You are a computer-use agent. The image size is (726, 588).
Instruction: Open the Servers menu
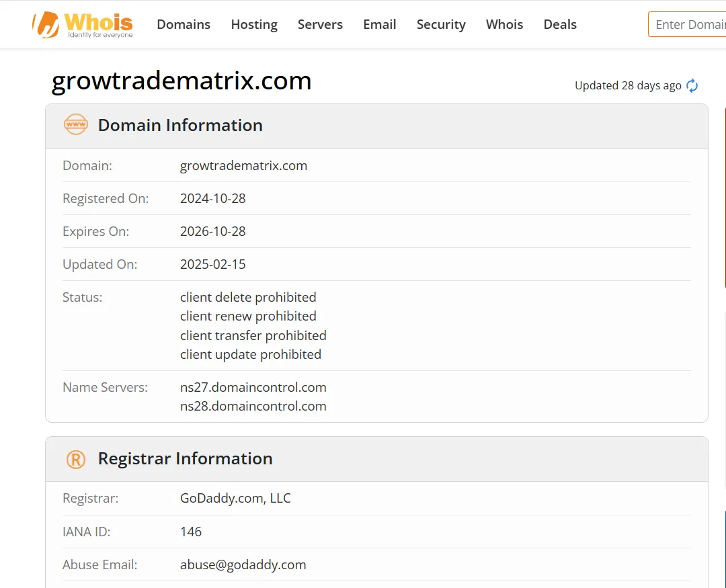(x=320, y=25)
